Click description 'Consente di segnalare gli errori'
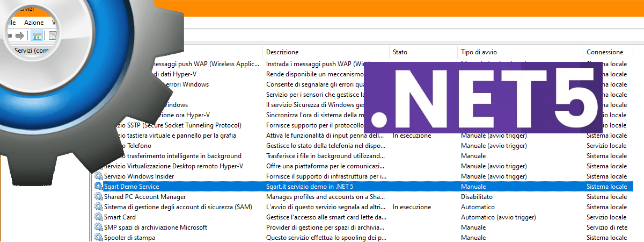This screenshot has height=242, width=644. [316, 84]
